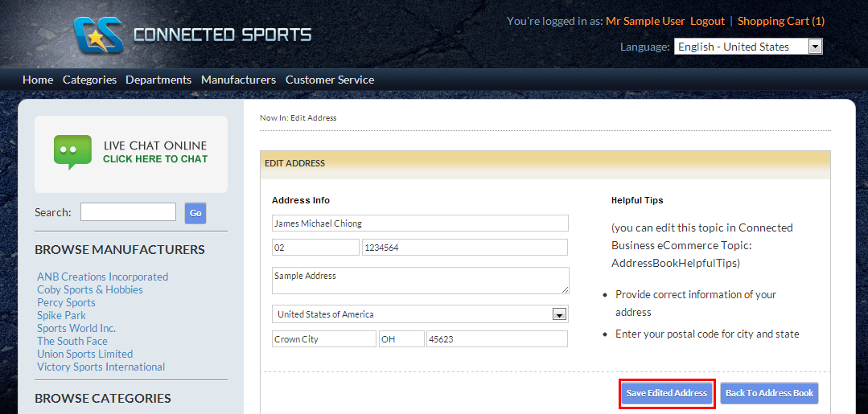Open the Language dropdown
The width and height of the screenshot is (868, 414).
[x=747, y=47]
